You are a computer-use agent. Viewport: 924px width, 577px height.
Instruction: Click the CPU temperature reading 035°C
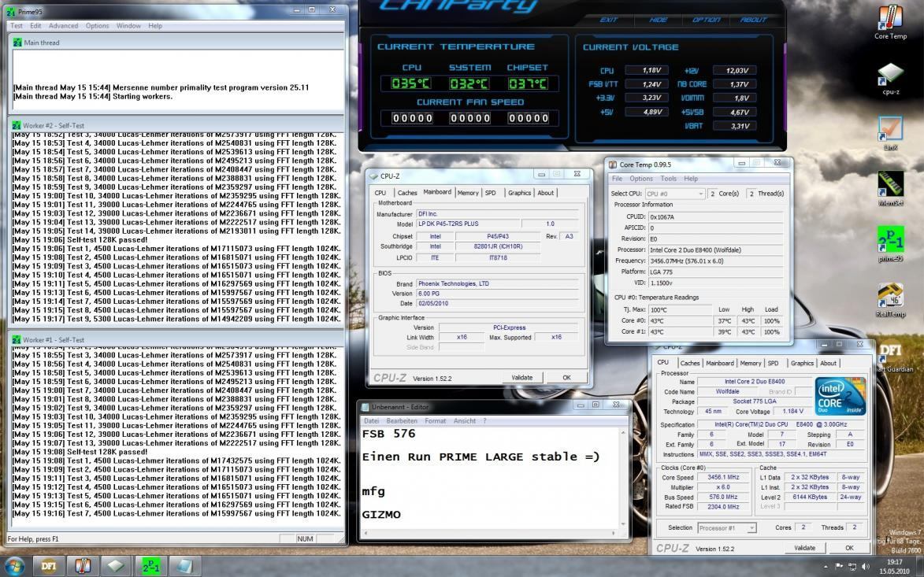pos(411,83)
